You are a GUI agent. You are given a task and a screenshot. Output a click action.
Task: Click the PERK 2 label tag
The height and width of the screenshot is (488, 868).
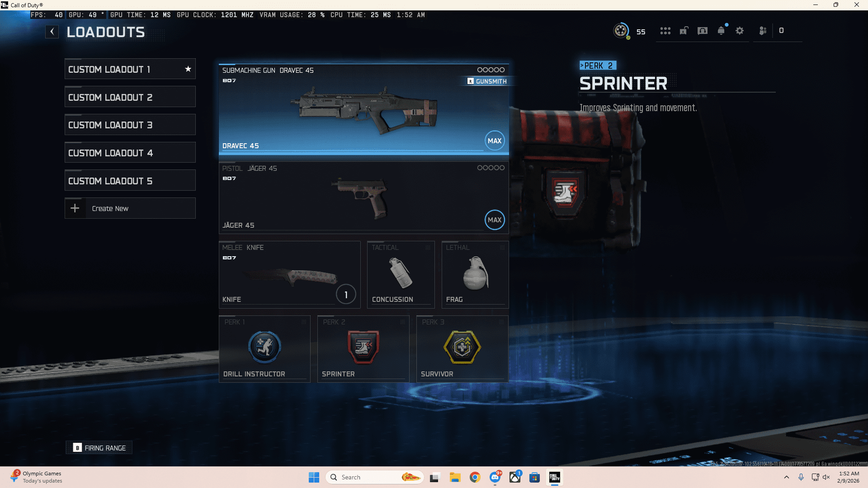[x=598, y=66]
